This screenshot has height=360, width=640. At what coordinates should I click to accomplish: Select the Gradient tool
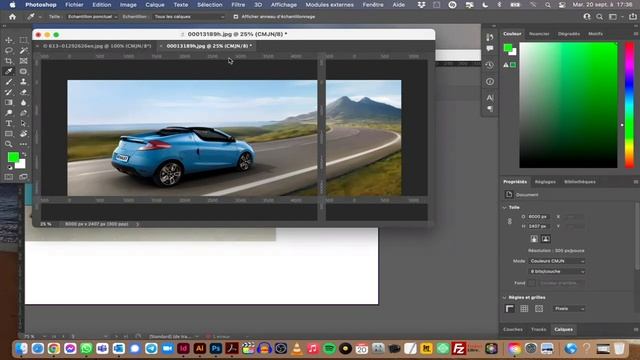tap(9, 102)
